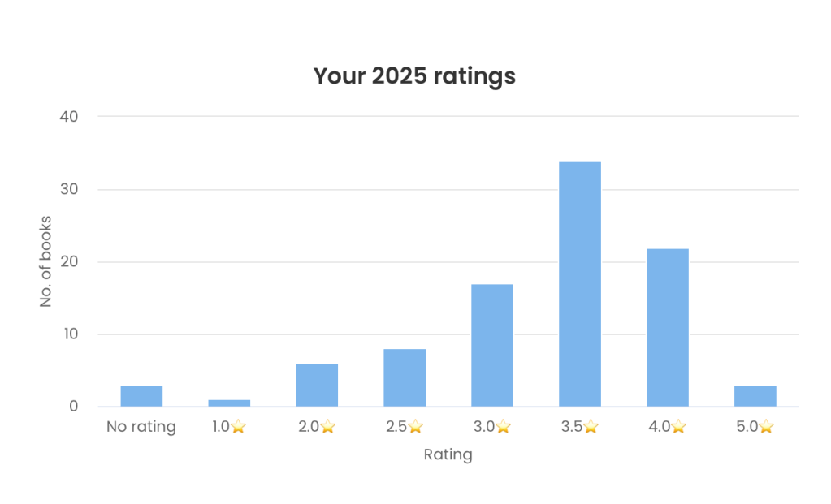Viewport: 831px width, 504px height.
Task: Click the star after the 3.5 label
Action: coord(591,427)
